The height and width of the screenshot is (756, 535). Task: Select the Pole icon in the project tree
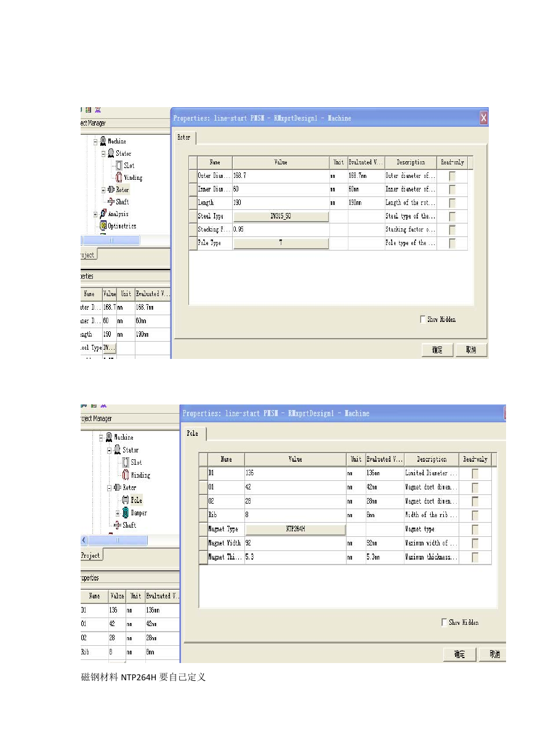pos(126,501)
